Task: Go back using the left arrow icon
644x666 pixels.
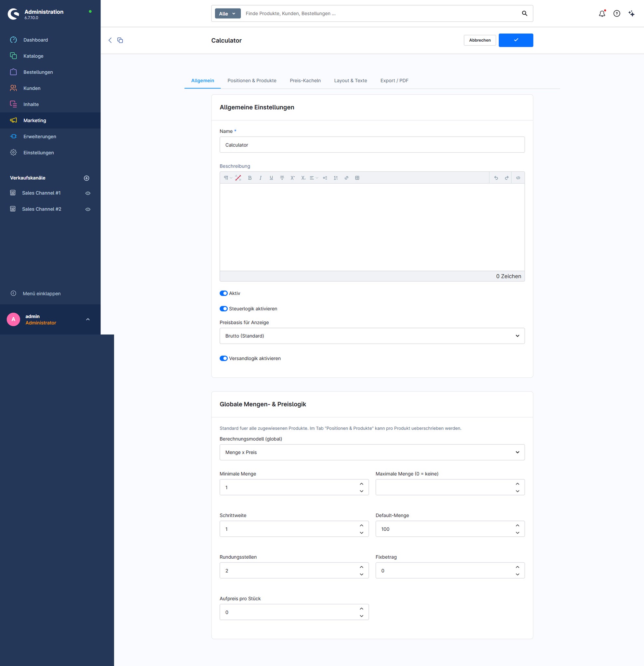Action: 110,40
